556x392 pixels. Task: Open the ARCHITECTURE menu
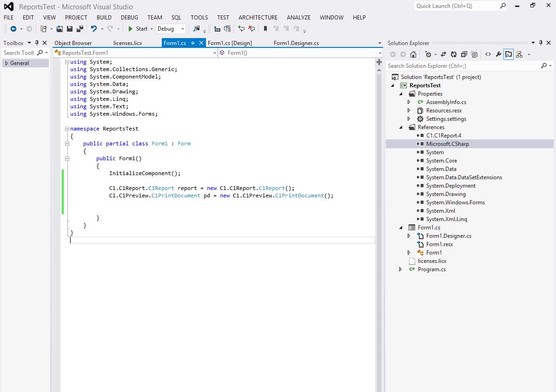point(258,17)
